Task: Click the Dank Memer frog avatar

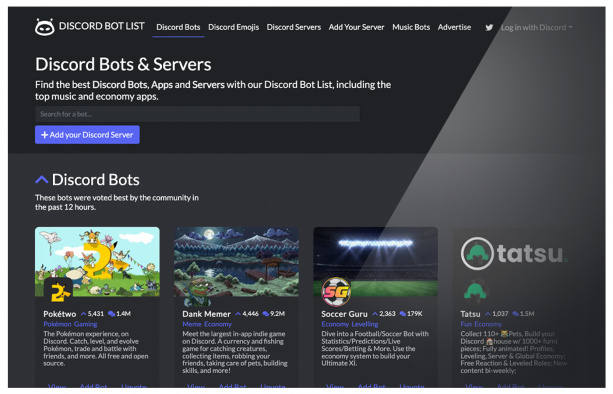Action: tap(197, 291)
